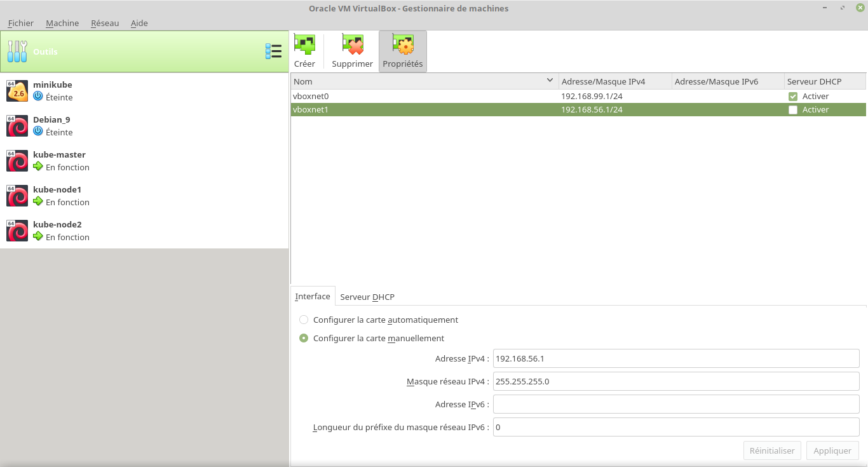Select the vboxnet0 network row
868x467 pixels.
point(419,97)
